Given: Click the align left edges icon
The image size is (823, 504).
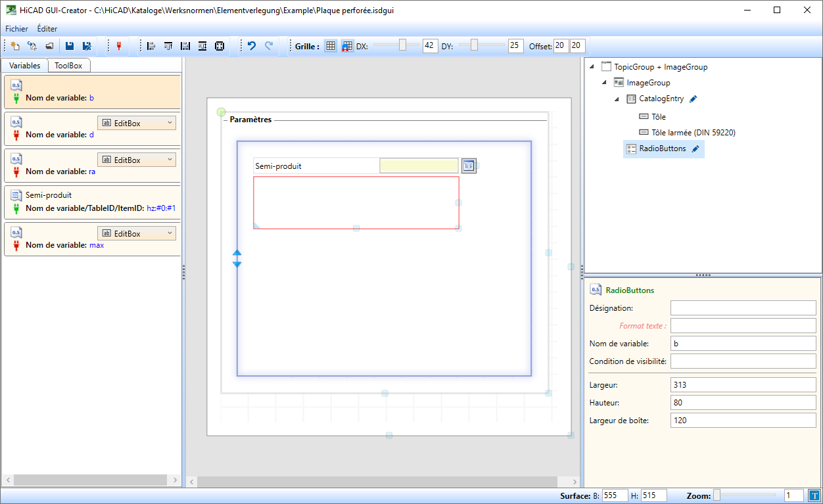Looking at the screenshot, I should 151,46.
